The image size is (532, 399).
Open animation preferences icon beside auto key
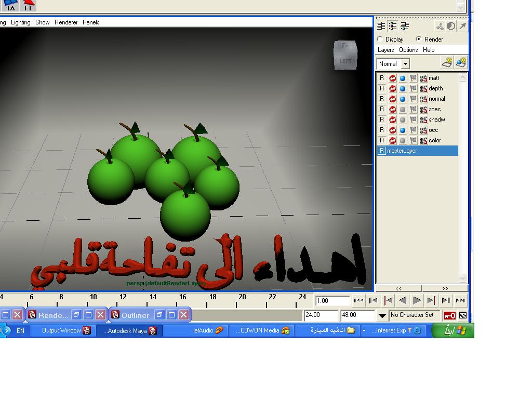[463, 315]
